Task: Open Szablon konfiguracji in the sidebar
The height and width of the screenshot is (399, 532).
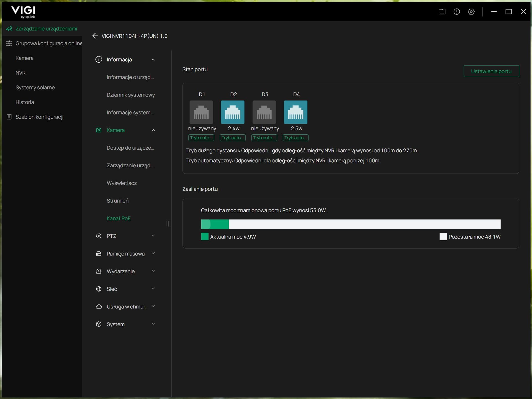Action: 39,117
